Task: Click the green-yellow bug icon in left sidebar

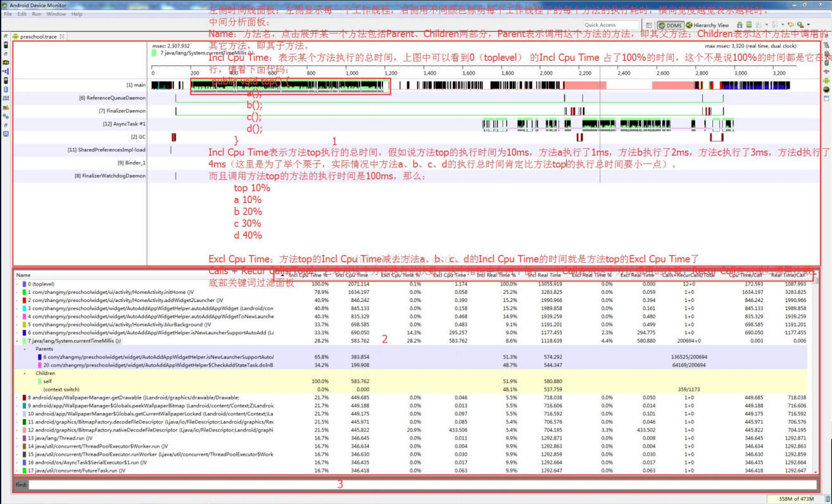Action: 6,63
